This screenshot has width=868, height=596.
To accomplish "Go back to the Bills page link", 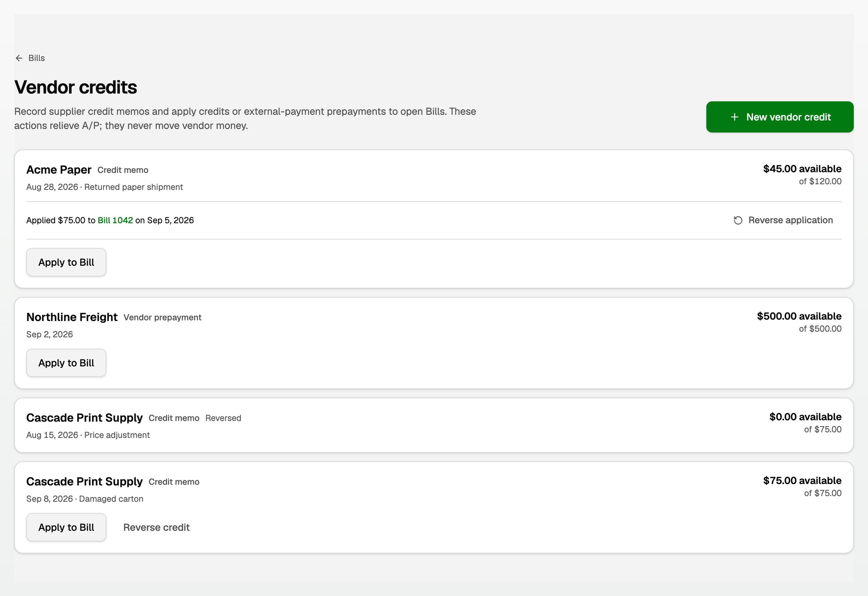I will click(x=30, y=58).
